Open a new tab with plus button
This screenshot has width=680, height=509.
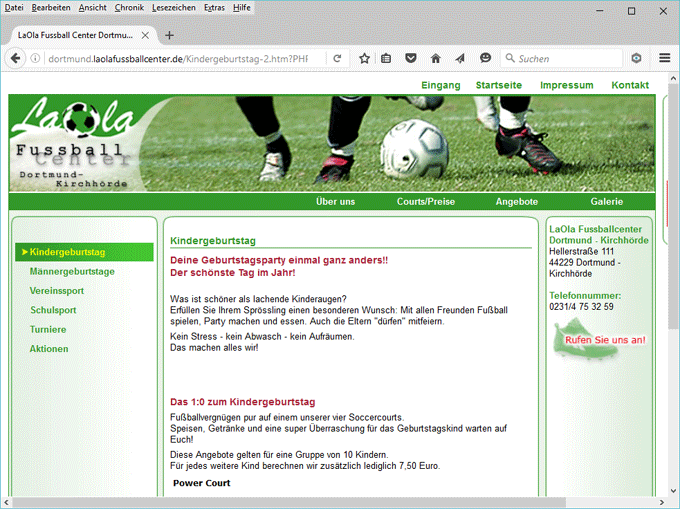coord(170,36)
